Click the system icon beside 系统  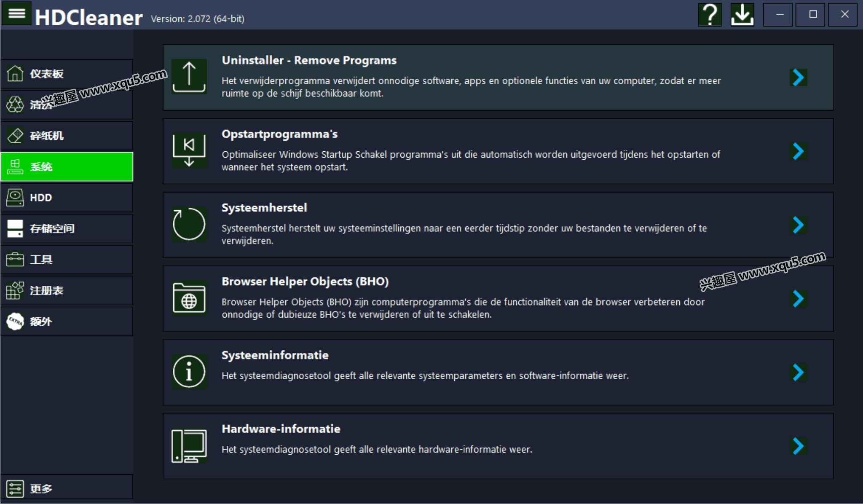[x=15, y=166]
